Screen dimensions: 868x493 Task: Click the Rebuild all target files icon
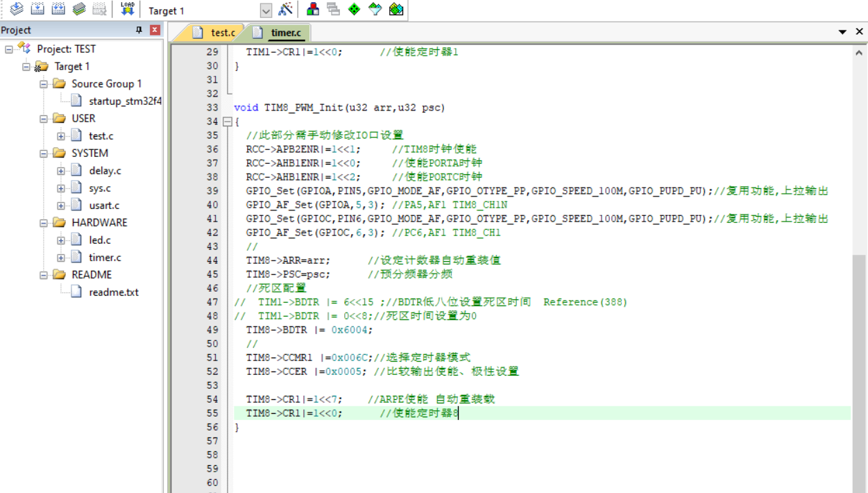click(59, 9)
